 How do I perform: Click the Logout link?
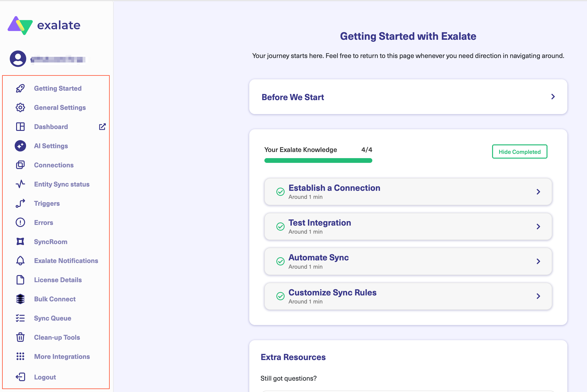pyautogui.click(x=45, y=377)
